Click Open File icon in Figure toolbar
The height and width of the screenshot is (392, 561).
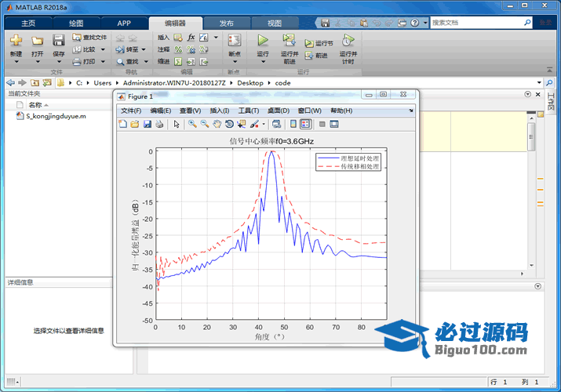135,124
